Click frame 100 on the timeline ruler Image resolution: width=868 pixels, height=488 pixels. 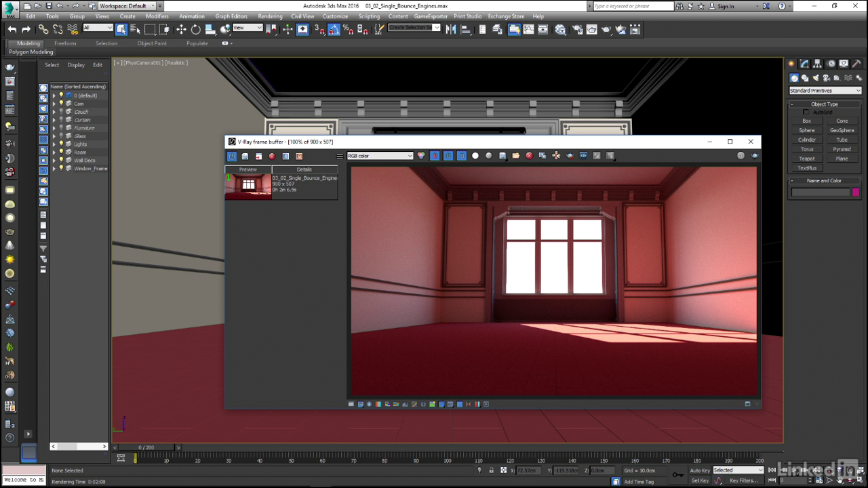coord(447,460)
